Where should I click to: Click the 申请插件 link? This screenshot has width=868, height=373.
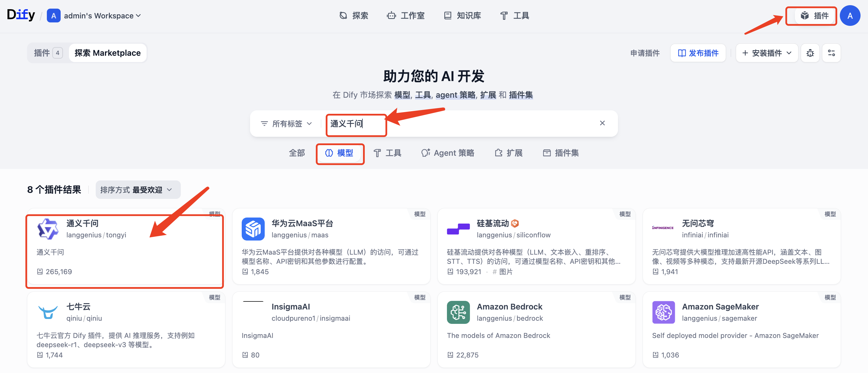point(645,53)
